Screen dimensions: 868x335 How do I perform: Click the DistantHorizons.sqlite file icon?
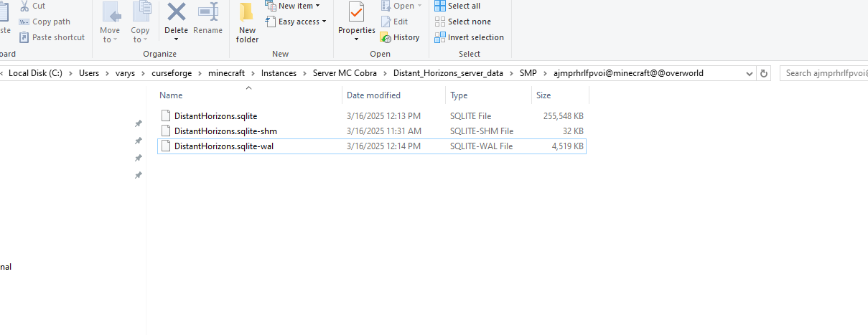[x=166, y=115]
